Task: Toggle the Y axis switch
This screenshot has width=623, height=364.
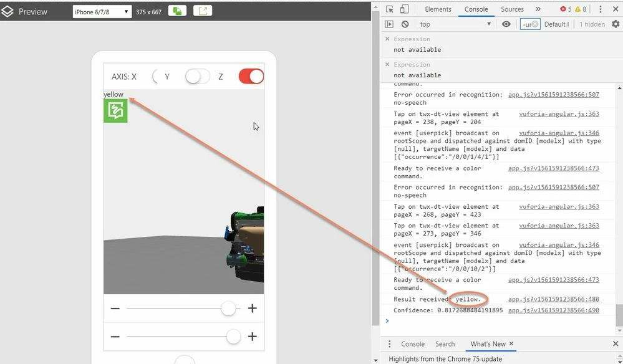Action: [198, 76]
